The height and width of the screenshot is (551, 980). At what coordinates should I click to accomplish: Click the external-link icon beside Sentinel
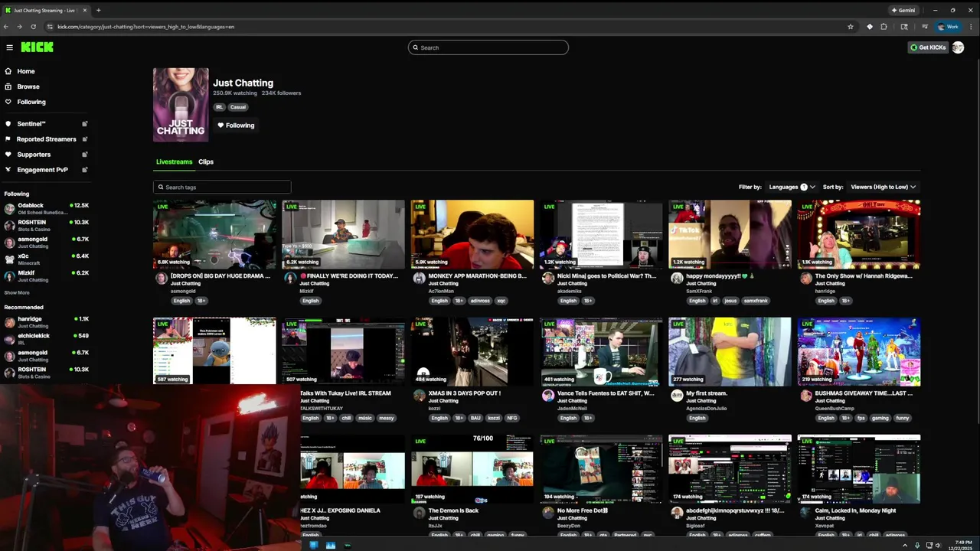tap(85, 124)
